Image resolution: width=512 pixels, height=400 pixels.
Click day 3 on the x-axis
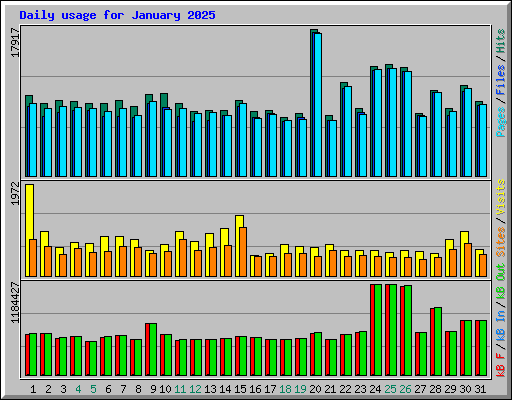pyautogui.click(x=63, y=389)
